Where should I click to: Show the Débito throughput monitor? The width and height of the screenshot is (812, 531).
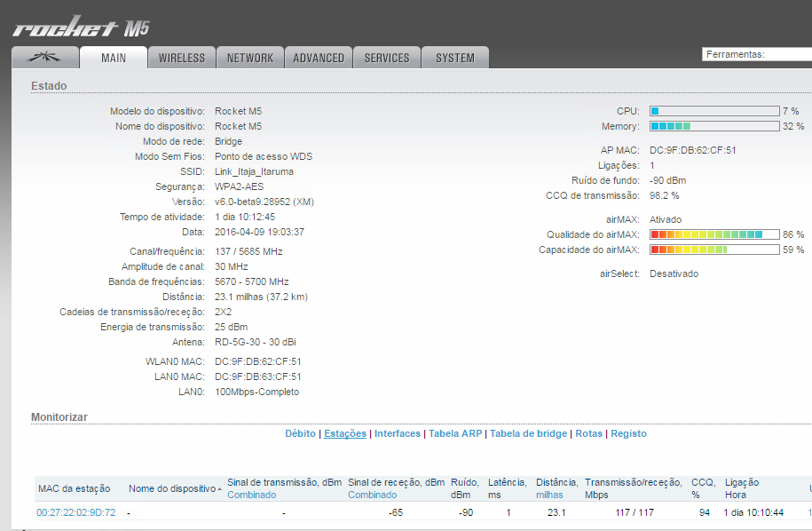300,433
